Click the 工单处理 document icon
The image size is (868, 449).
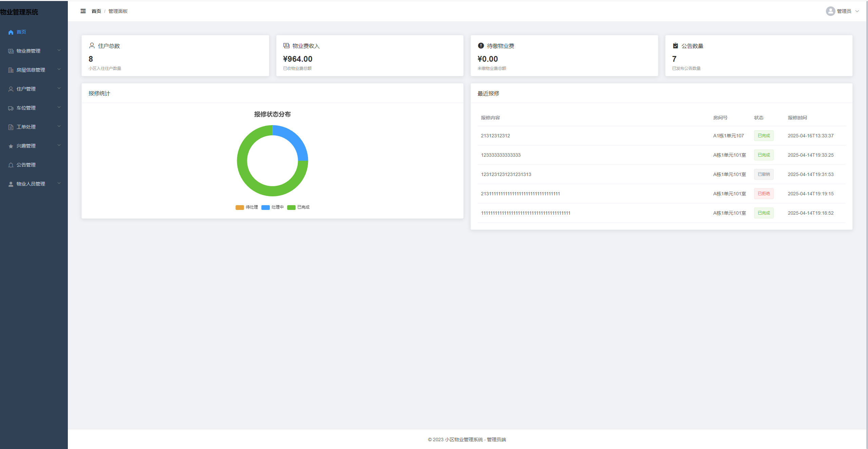click(x=11, y=127)
